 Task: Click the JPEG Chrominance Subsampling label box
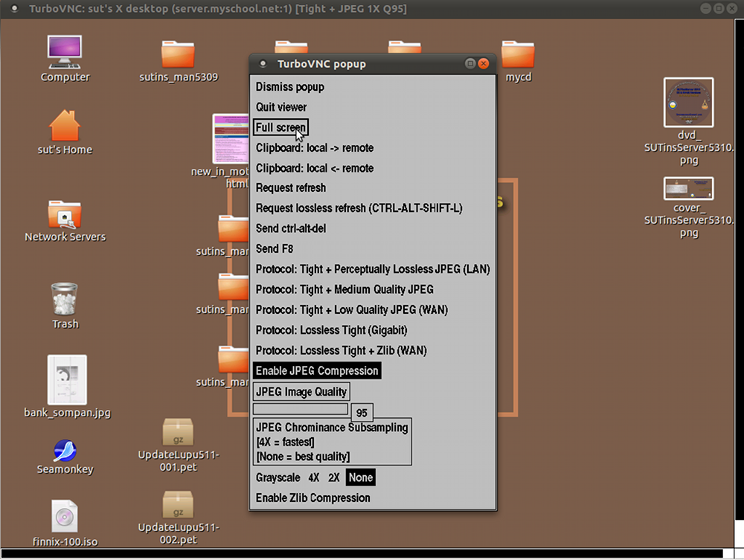332,442
